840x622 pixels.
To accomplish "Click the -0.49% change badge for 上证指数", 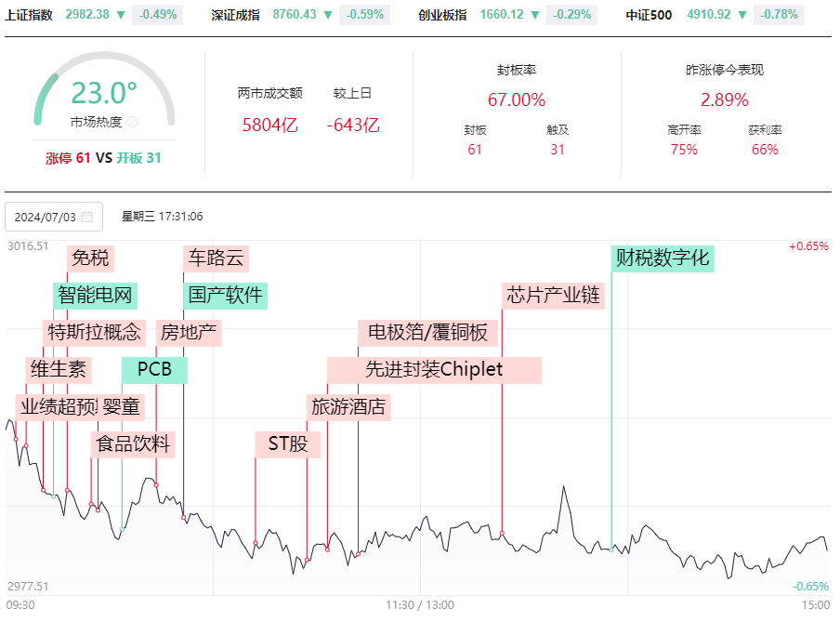I will (x=158, y=15).
